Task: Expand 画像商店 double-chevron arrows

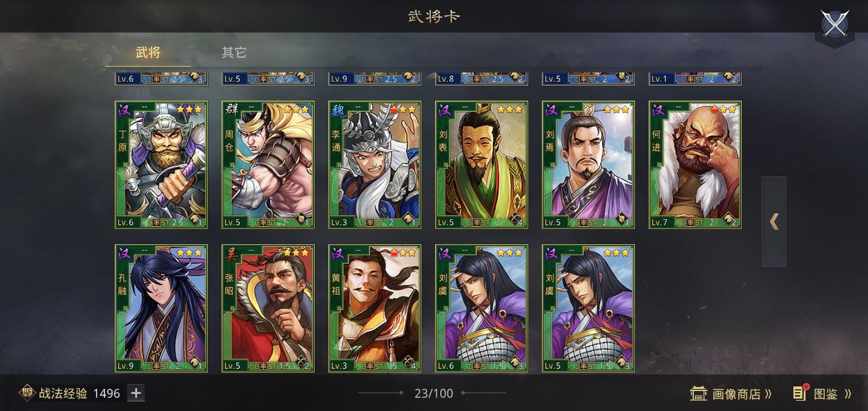Action: [767, 394]
